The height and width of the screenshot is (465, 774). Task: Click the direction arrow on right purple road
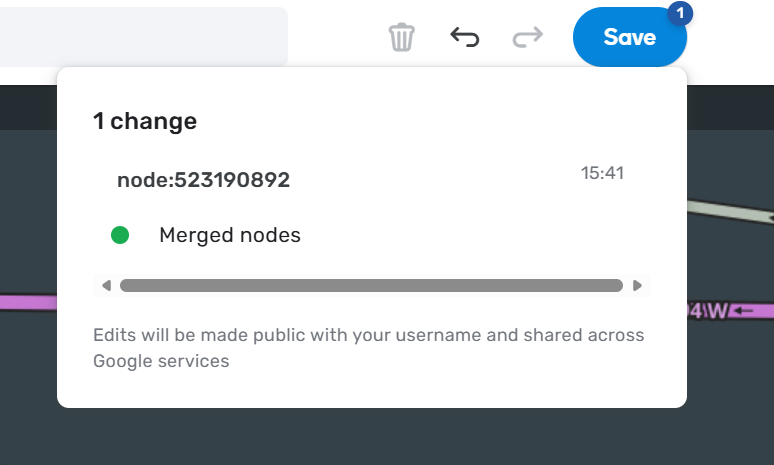click(745, 312)
